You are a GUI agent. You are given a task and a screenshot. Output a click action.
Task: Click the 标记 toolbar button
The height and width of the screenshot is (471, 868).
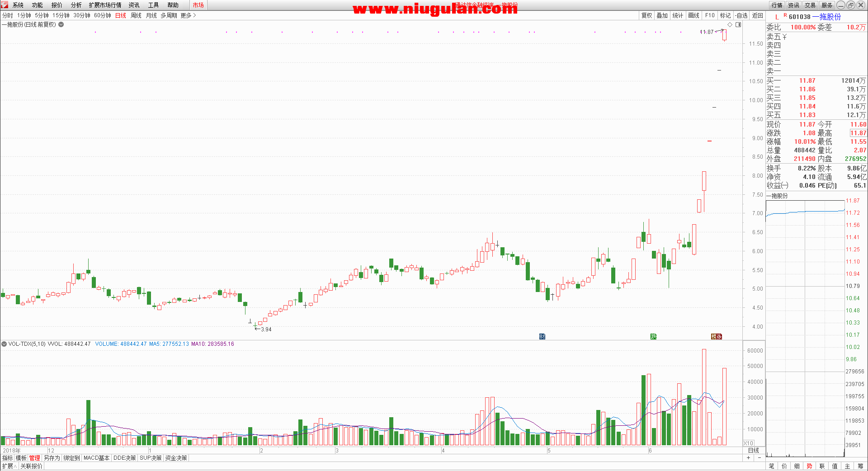pos(726,15)
